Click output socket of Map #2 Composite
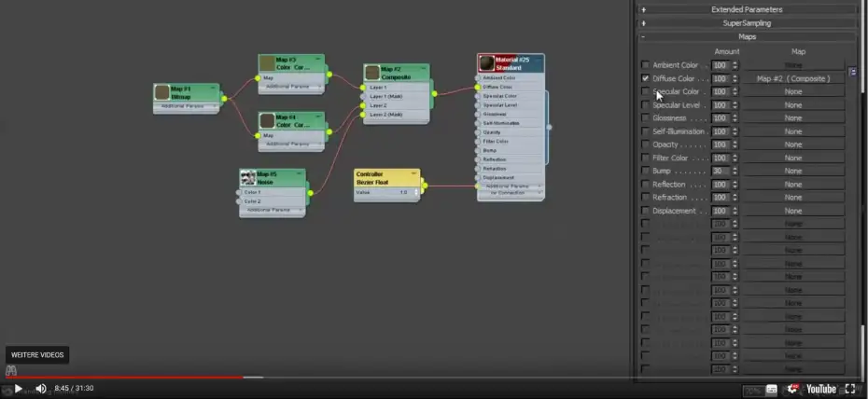The height and width of the screenshot is (399, 868). [x=435, y=94]
